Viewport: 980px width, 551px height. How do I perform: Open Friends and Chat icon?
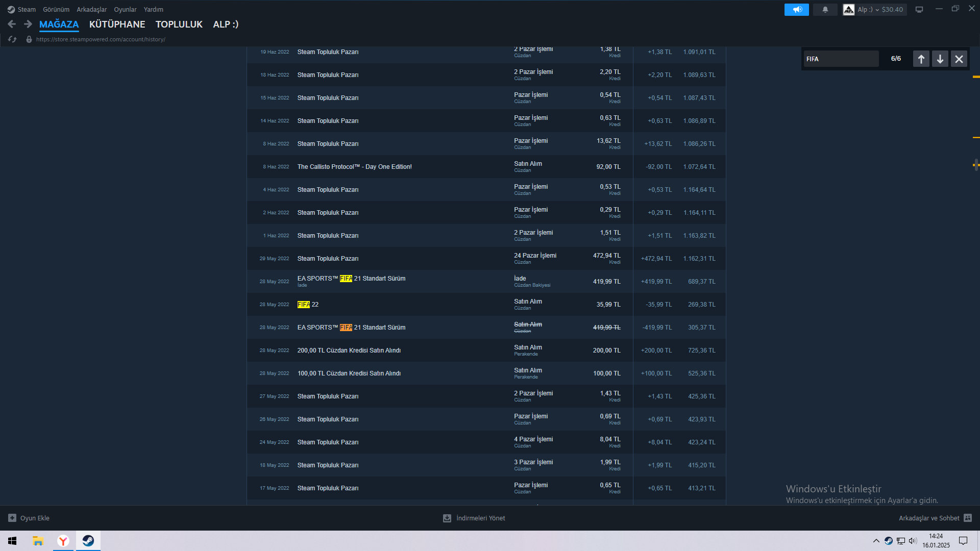coord(968,518)
